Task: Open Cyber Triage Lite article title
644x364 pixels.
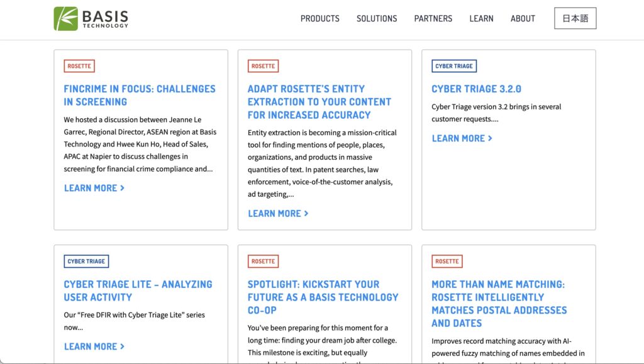Action: coord(138,290)
